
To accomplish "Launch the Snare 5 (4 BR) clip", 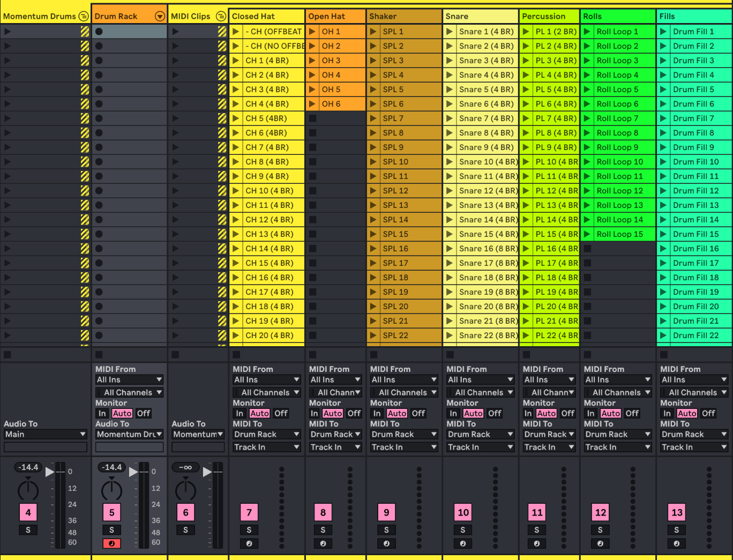I will click(481, 89).
